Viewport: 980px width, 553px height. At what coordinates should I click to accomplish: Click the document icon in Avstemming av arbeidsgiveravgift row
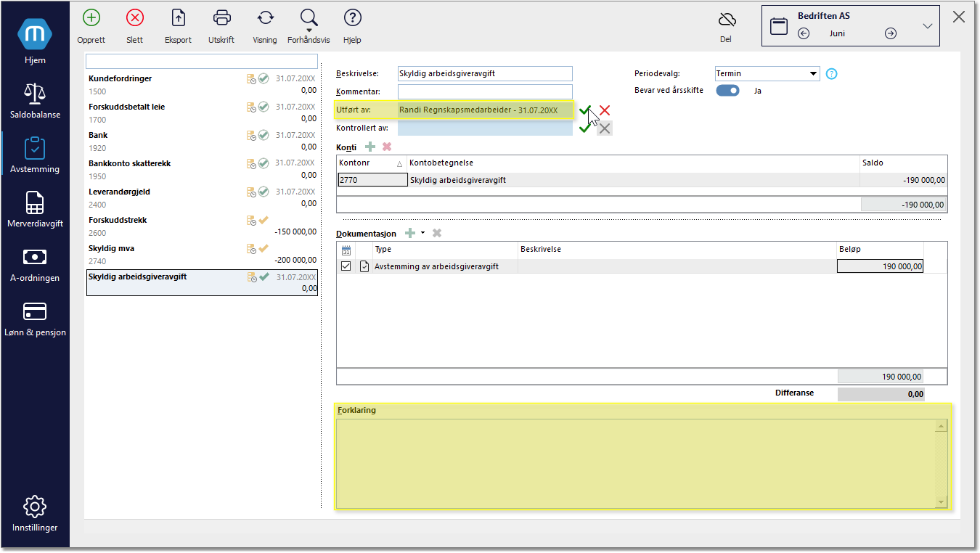click(364, 266)
